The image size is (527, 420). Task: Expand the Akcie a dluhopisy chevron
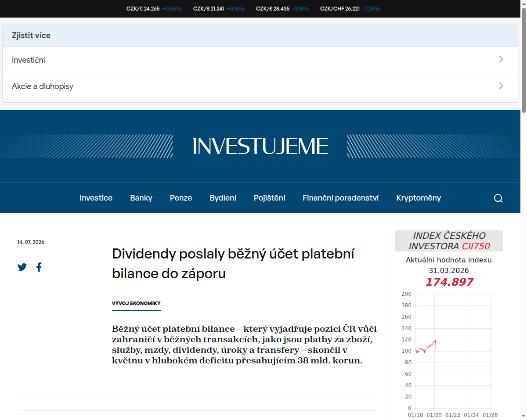[x=501, y=86]
